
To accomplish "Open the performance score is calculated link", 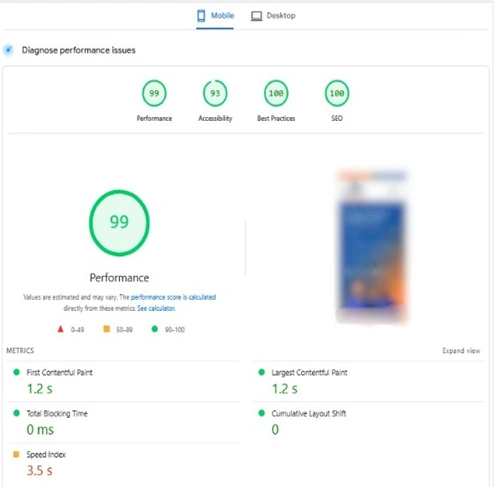I will [173, 297].
